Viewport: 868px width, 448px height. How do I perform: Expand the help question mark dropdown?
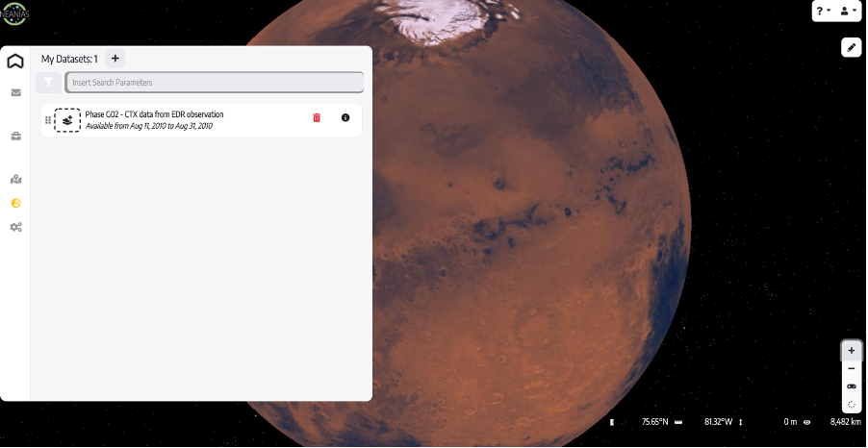[823, 12]
